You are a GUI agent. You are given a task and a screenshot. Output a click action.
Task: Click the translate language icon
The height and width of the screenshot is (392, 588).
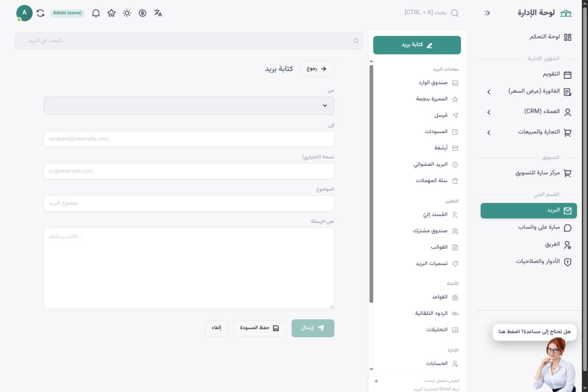tap(158, 13)
